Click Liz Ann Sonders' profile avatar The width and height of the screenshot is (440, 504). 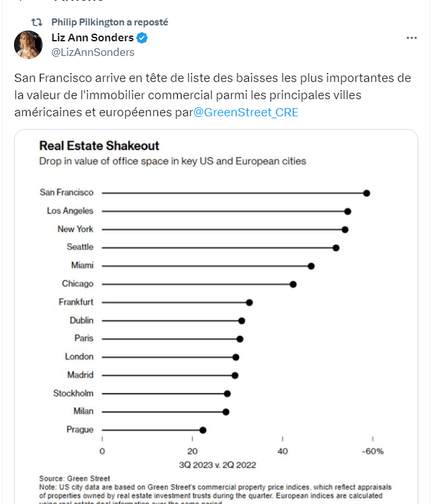28,44
